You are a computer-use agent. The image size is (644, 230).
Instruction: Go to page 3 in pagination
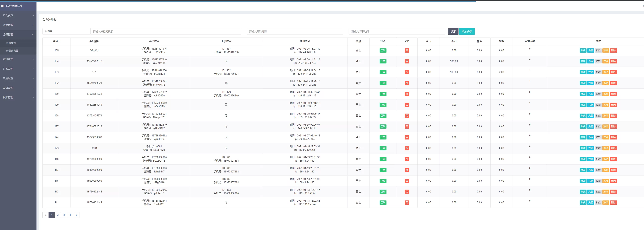pos(64,215)
